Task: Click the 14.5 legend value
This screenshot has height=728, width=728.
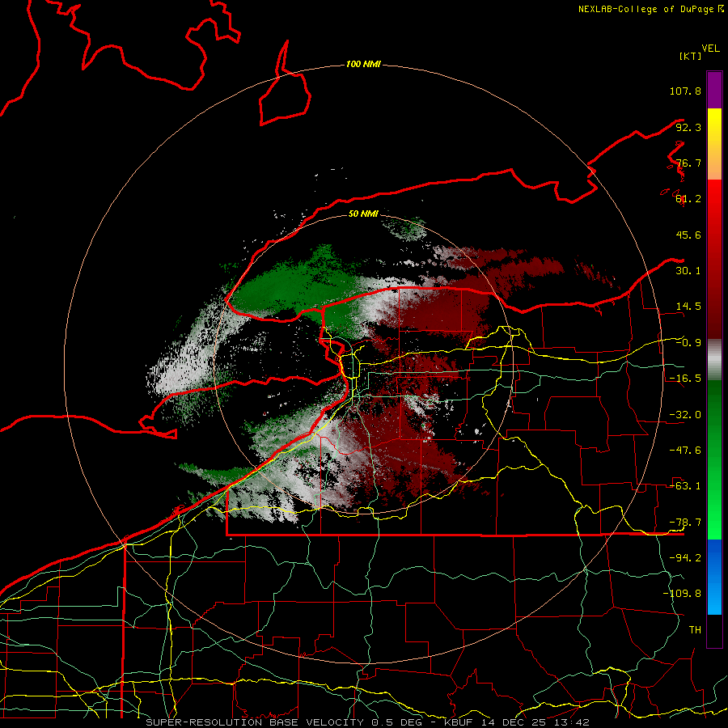Action: (x=688, y=307)
